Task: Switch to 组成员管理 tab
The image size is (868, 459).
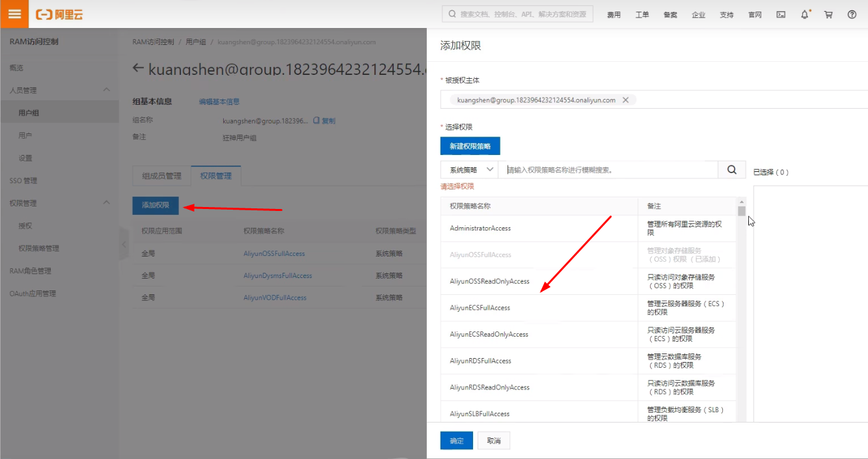Action: click(x=162, y=176)
